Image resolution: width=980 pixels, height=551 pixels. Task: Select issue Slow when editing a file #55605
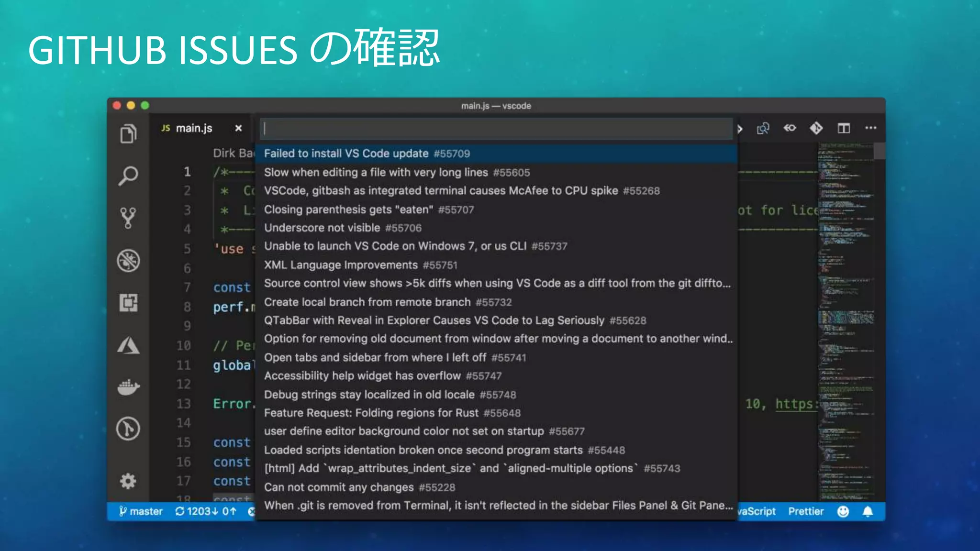click(496, 172)
